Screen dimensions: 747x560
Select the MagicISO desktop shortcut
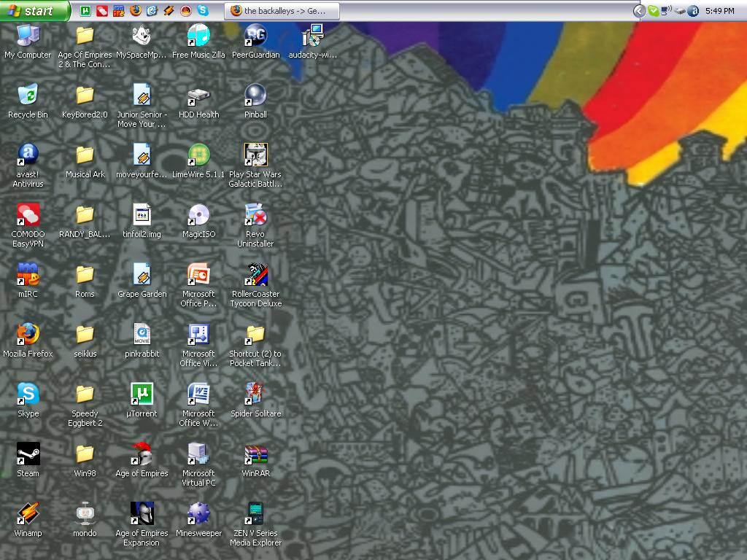(x=198, y=214)
